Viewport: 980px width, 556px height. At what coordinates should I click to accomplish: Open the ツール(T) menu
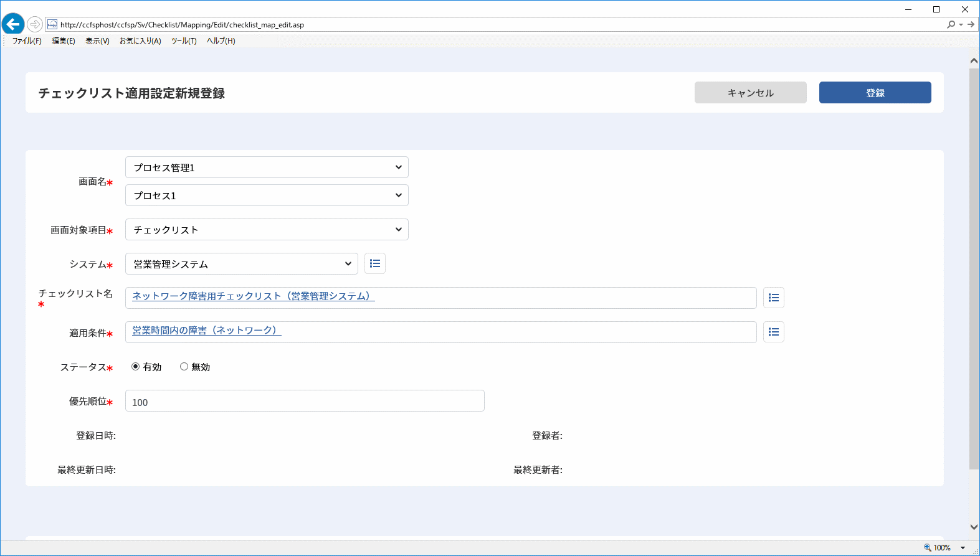tap(184, 41)
